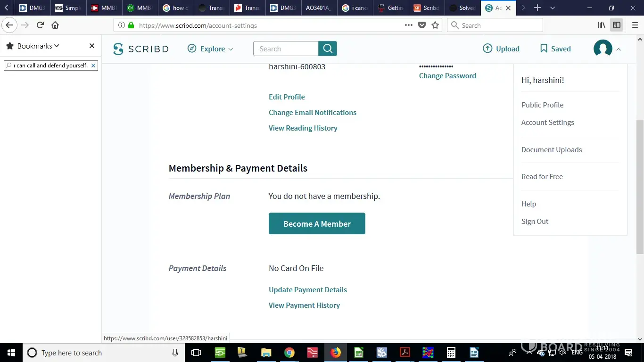The image size is (644, 362).
Task: Show site information for scribd.com
Action: [121, 25]
